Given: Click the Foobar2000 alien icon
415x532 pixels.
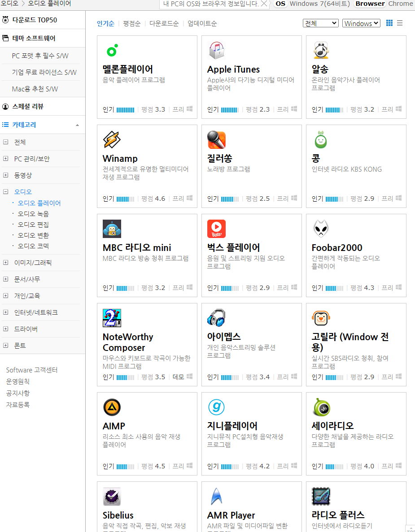Looking at the screenshot, I should 321,229.
